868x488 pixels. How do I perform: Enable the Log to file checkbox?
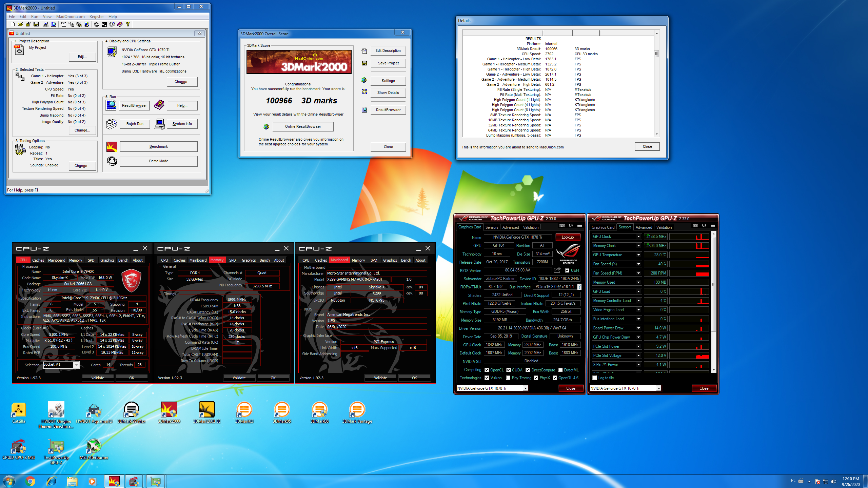point(595,378)
